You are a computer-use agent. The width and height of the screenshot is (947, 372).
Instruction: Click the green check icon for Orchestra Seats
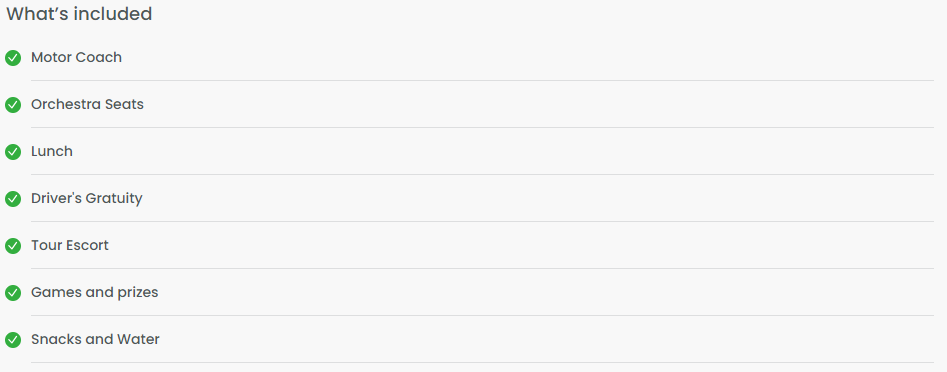[13, 105]
